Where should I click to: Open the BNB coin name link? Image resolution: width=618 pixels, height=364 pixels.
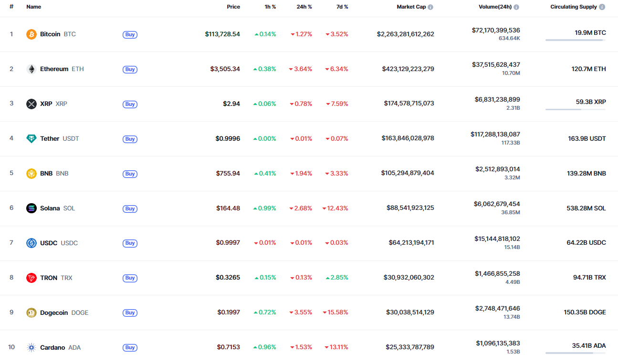coord(46,174)
